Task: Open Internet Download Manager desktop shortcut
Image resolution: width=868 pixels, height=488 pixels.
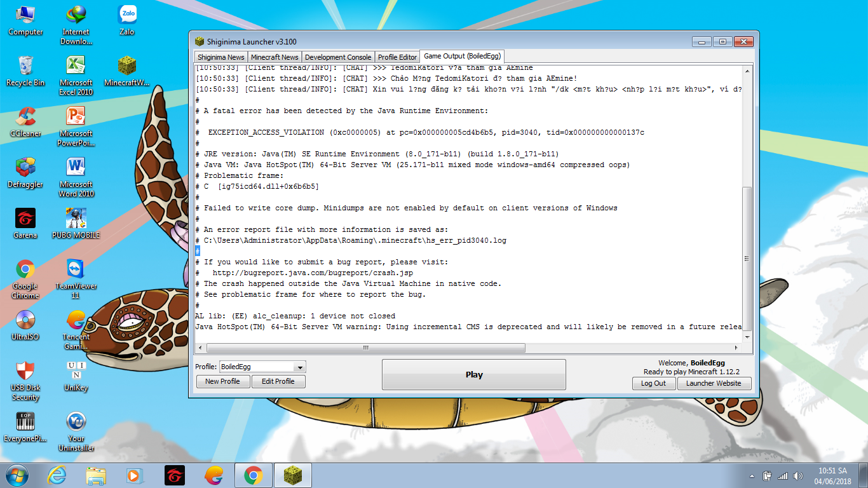Action: [x=76, y=25]
